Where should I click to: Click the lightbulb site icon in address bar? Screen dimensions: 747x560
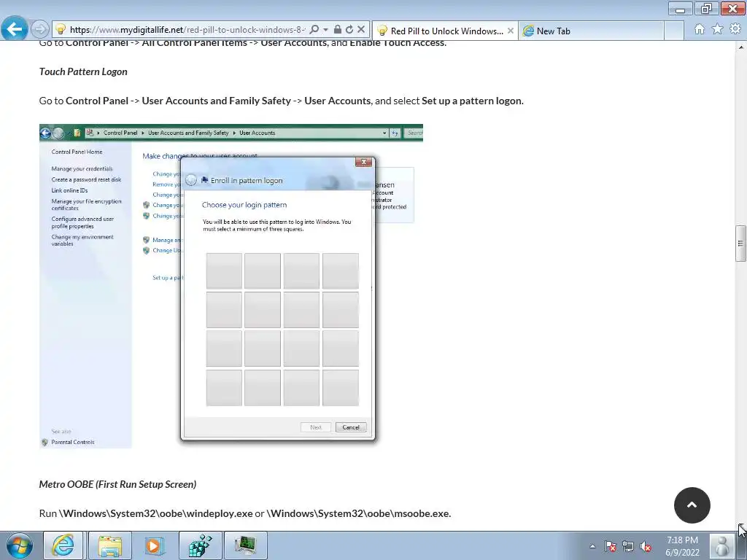click(x=61, y=29)
